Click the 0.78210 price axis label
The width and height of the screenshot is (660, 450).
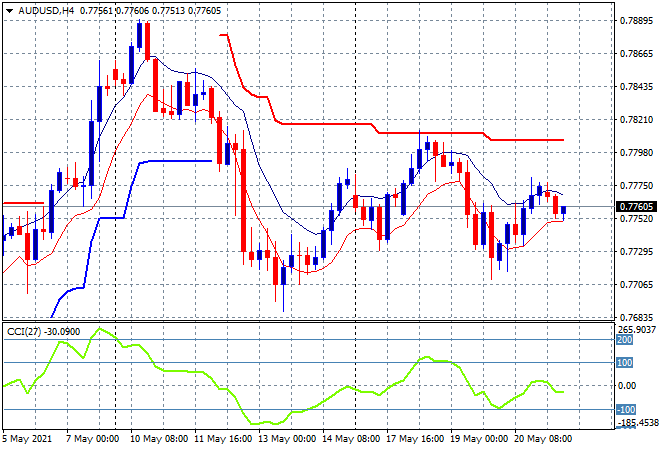[x=632, y=119]
